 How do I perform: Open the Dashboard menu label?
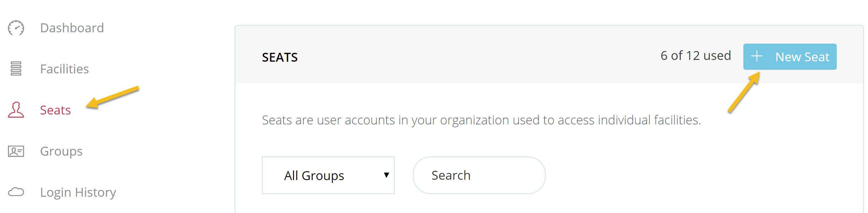[x=72, y=28]
